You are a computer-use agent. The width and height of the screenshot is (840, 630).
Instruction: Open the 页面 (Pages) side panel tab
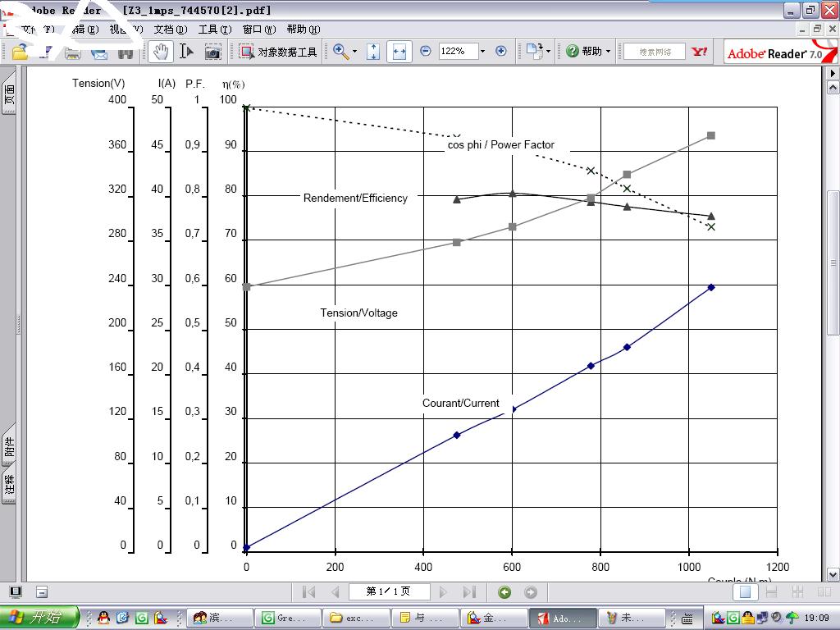(9, 95)
